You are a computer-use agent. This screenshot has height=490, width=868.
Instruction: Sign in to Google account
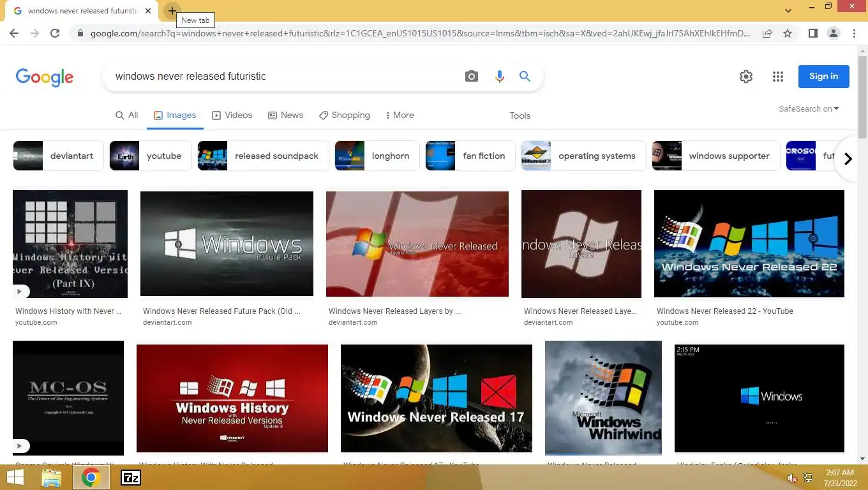(x=823, y=77)
